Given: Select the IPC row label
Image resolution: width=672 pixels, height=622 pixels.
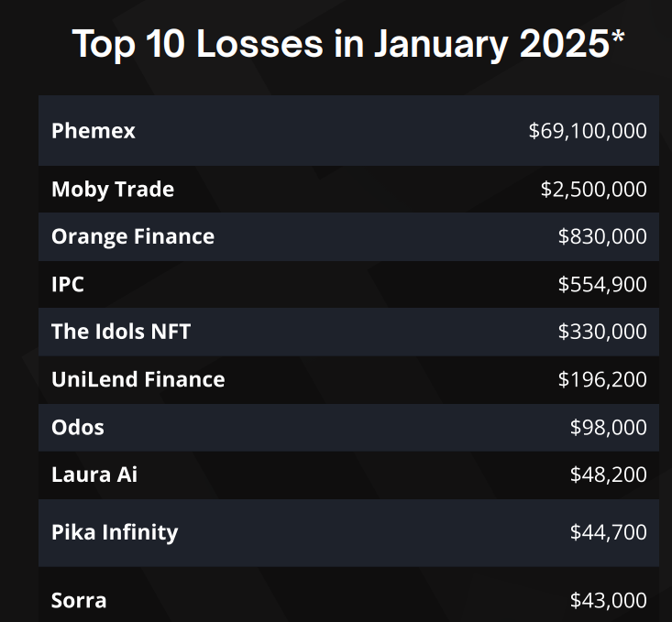Looking at the screenshot, I should point(68,284).
